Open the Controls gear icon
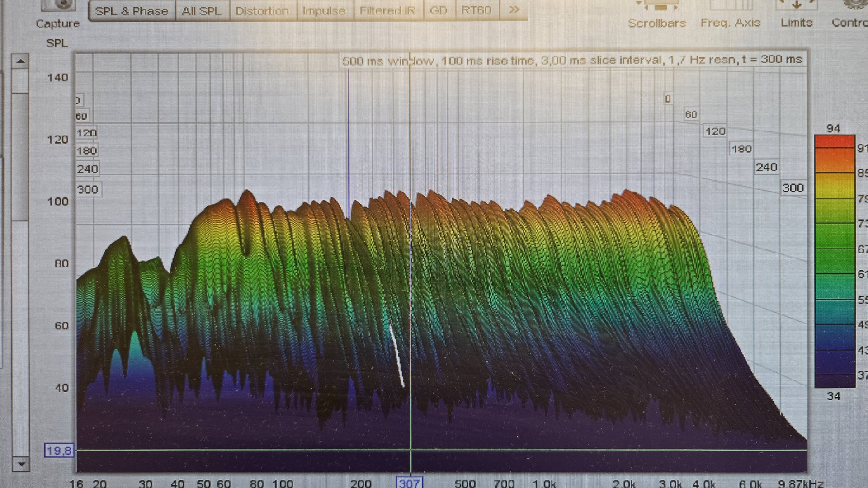This screenshot has width=868, height=488. 854,5
